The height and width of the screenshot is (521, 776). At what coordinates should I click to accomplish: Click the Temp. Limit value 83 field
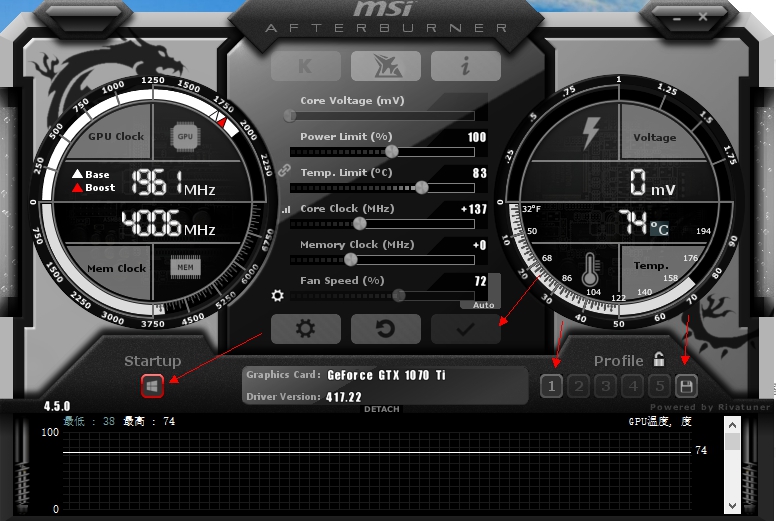click(480, 173)
